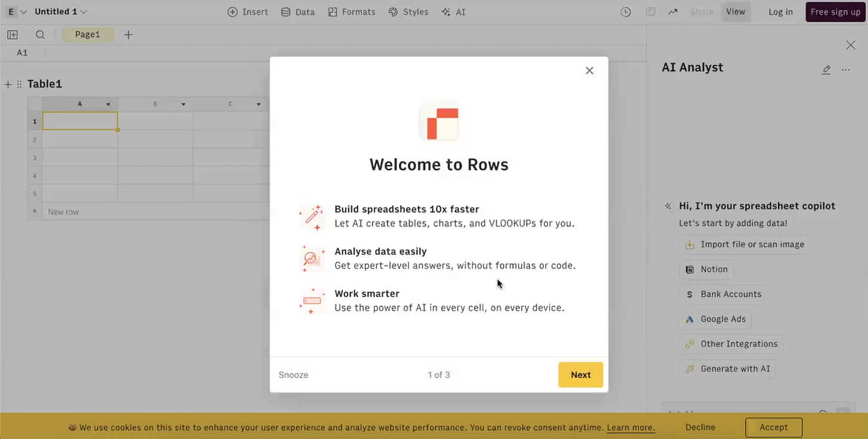Screen dimensions: 868x439
Task: Select row 3 header
Action: pos(35,157)
